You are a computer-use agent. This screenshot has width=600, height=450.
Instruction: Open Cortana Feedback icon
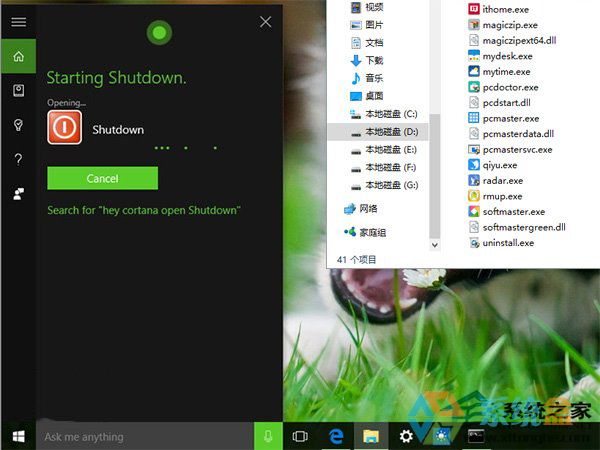pos(18,193)
